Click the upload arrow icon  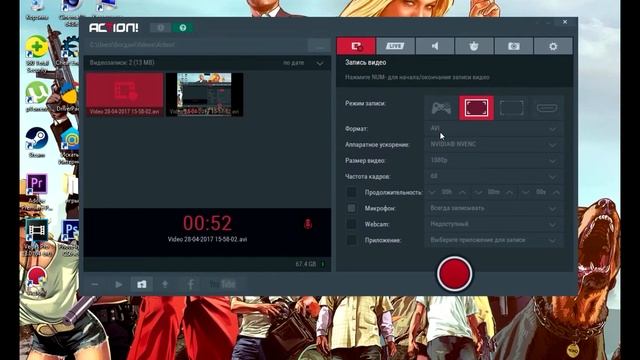[x=165, y=284]
